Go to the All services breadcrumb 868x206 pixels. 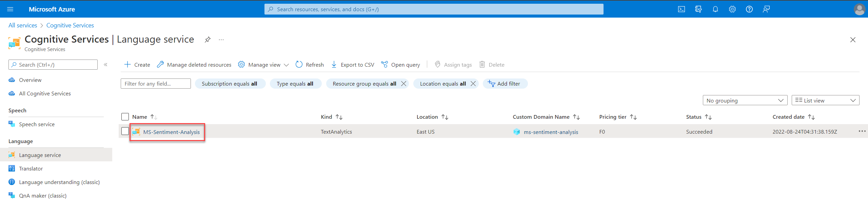coord(23,25)
